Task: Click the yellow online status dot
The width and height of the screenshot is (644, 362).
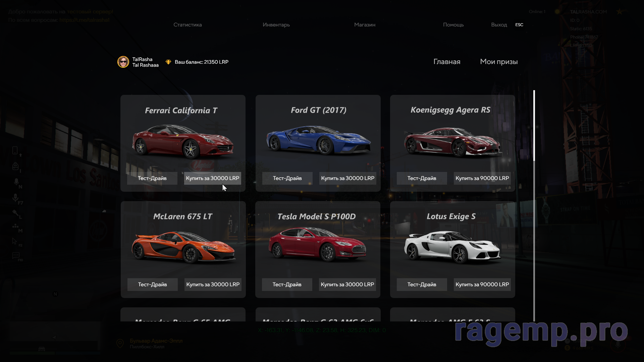Action: (557, 12)
